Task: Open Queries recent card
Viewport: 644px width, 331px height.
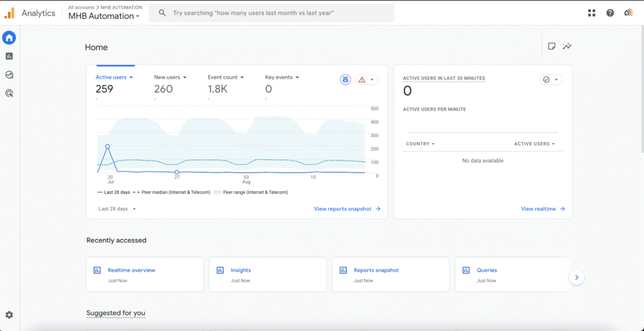Action: pos(513,274)
